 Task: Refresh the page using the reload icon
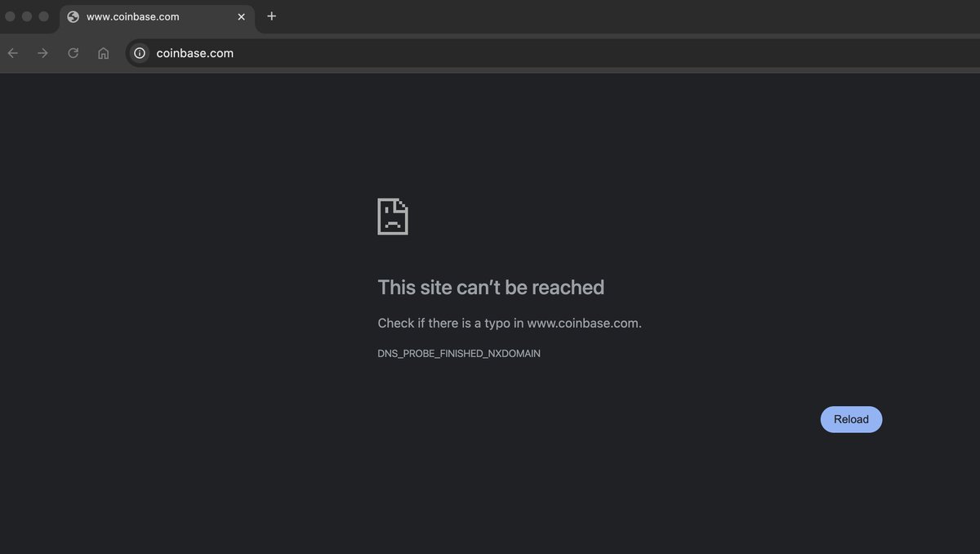pyautogui.click(x=73, y=53)
